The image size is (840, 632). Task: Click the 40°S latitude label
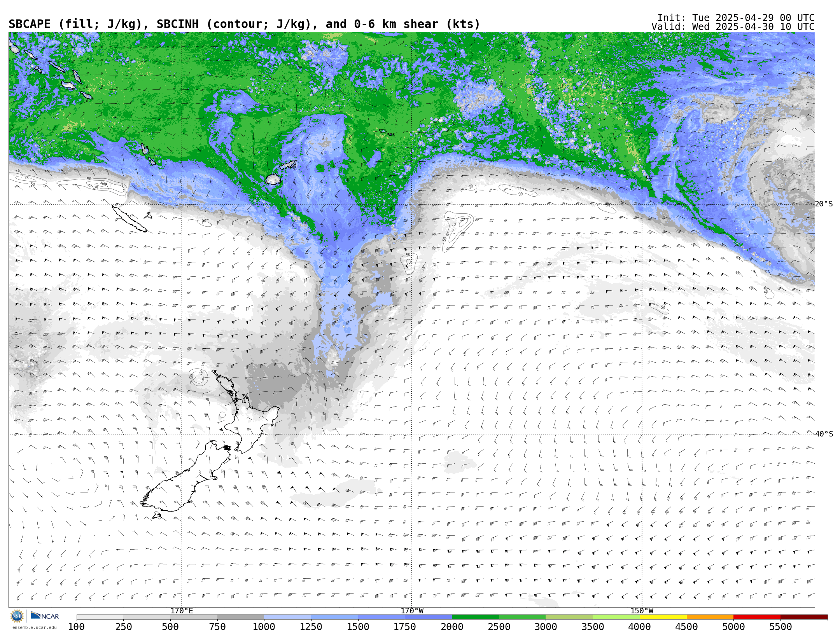tap(824, 434)
